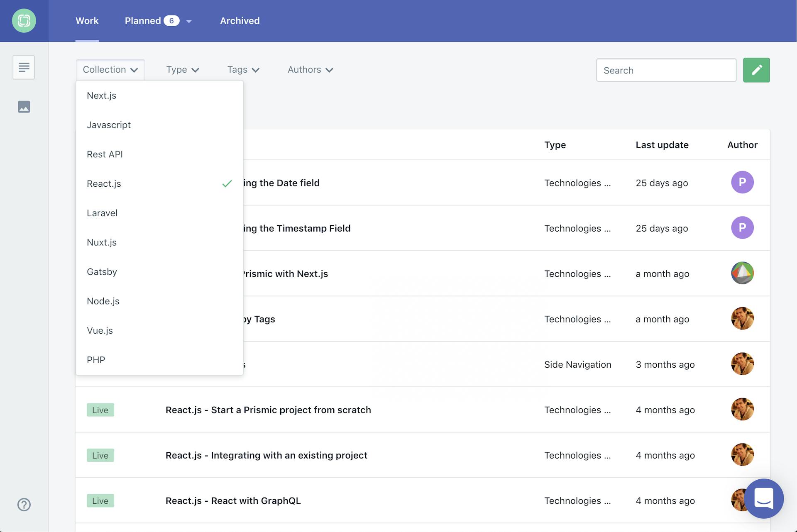Open the Tags filter dropdown
This screenshot has width=797, height=532.
coord(243,70)
